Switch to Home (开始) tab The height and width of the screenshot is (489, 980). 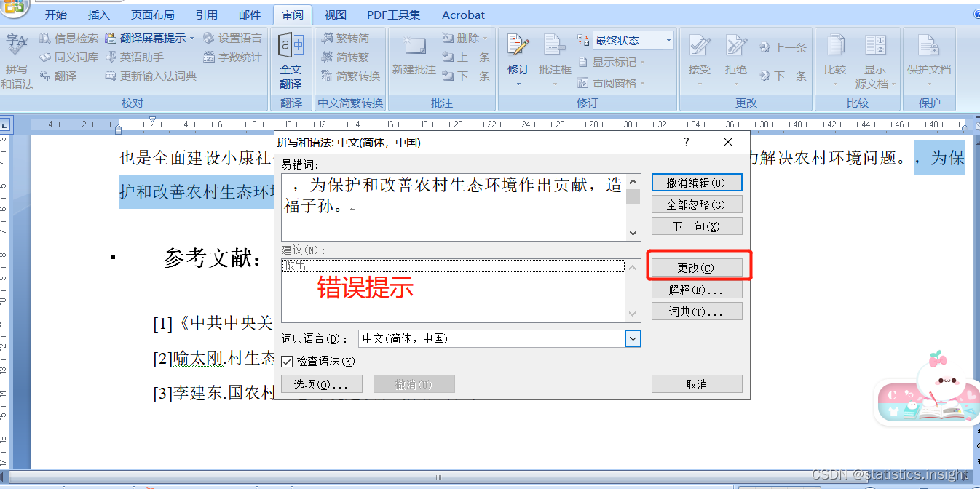tap(56, 15)
